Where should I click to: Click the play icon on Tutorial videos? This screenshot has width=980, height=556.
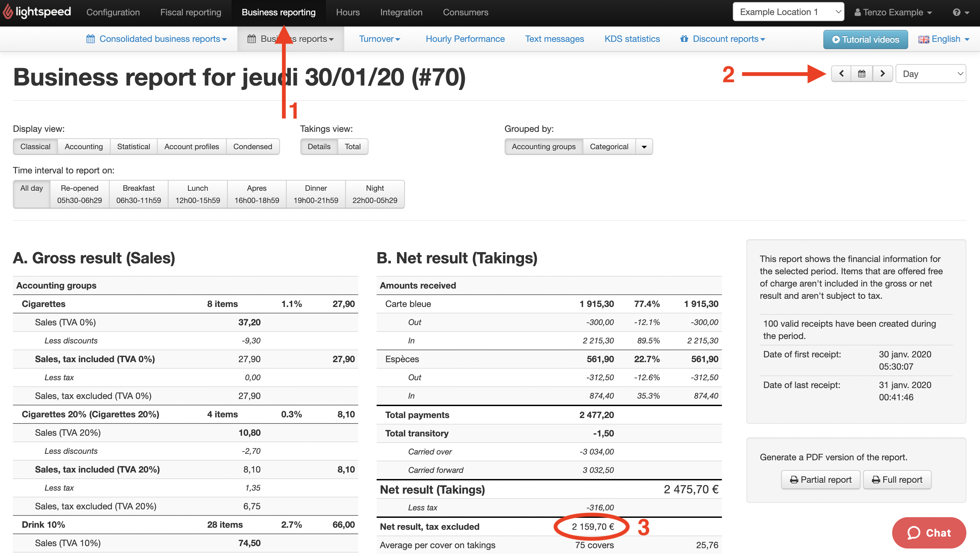(x=835, y=39)
